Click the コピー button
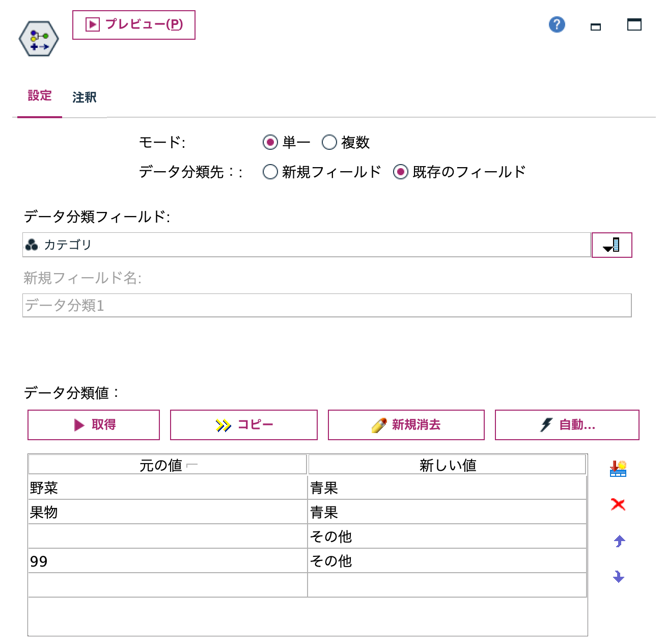This screenshot has width=666, height=644. pyautogui.click(x=243, y=423)
